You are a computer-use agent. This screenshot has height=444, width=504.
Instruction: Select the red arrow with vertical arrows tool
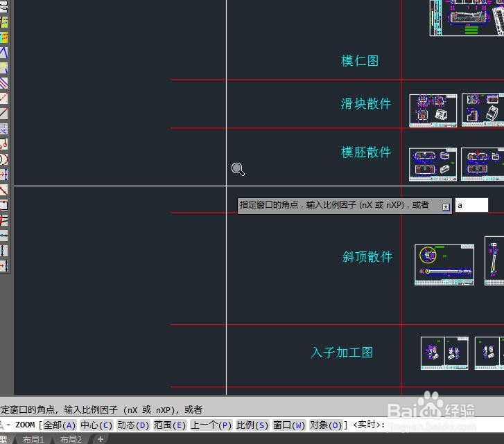tap(3, 266)
